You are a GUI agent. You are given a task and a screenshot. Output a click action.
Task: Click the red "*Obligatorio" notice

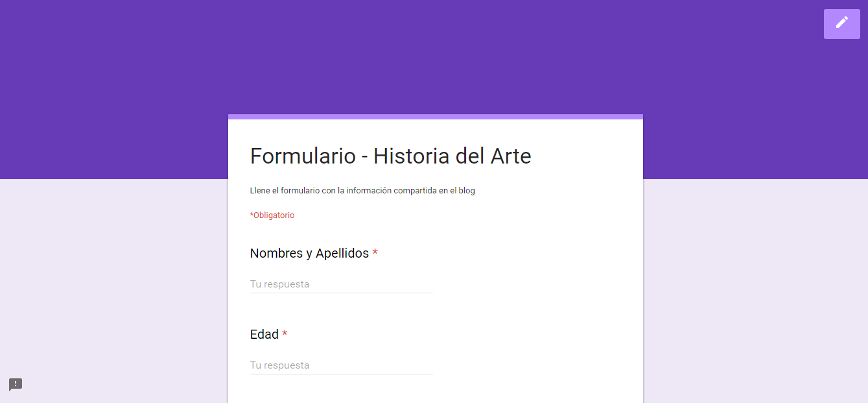(272, 215)
